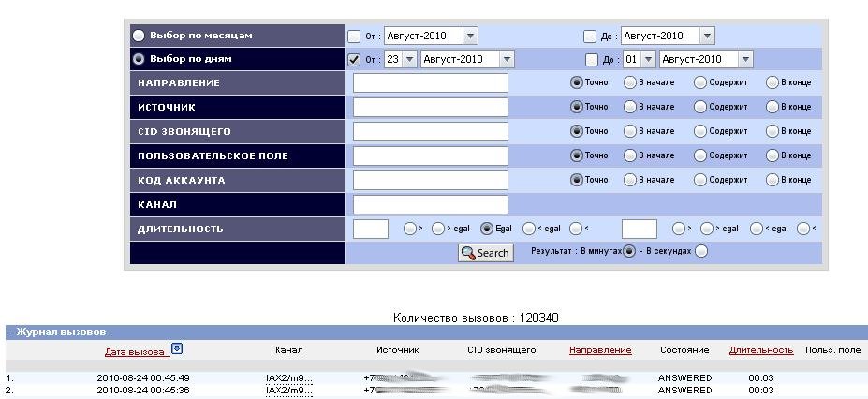Click the ANSWERED status in row 2

684,391
